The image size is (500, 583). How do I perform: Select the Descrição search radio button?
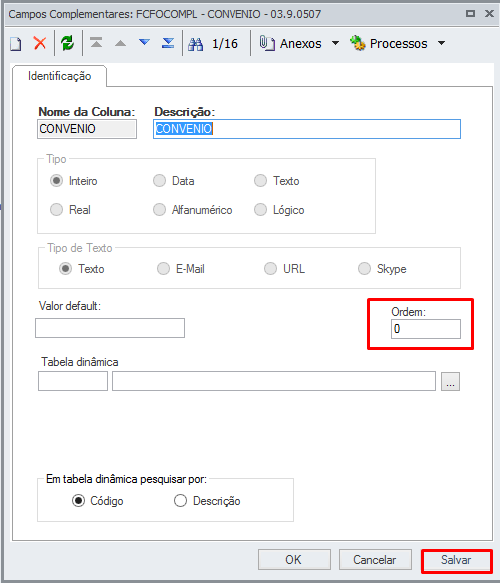pos(180,500)
